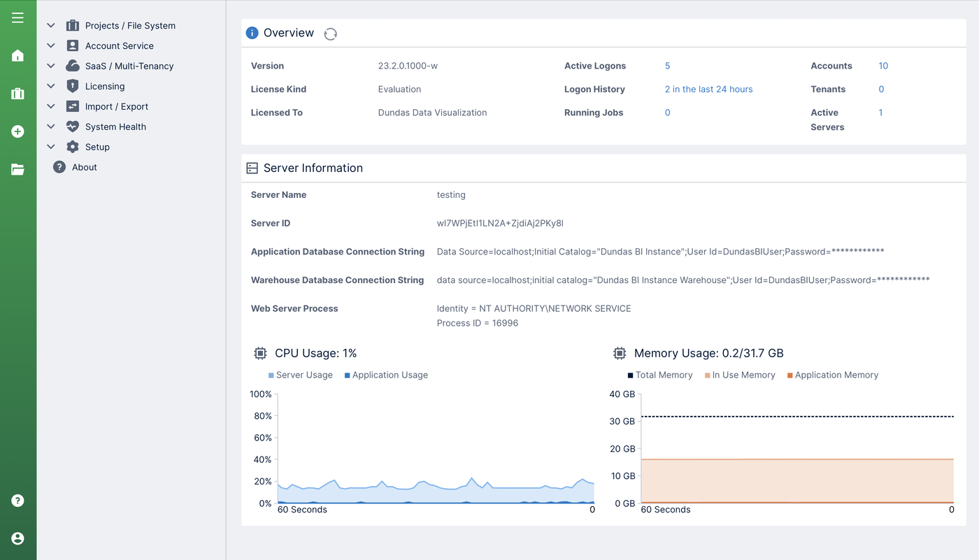Open System Health section
Screen dimensions: 979x560
pos(115,127)
